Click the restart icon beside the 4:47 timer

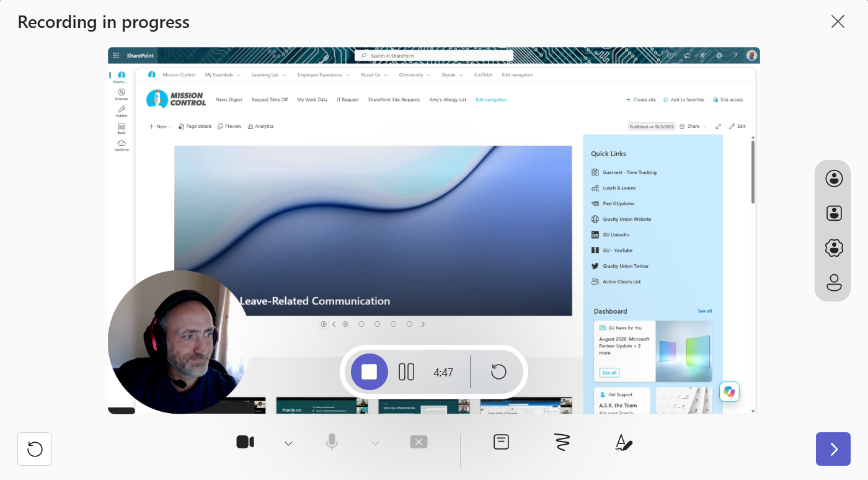pyautogui.click(x=498, y=371)
